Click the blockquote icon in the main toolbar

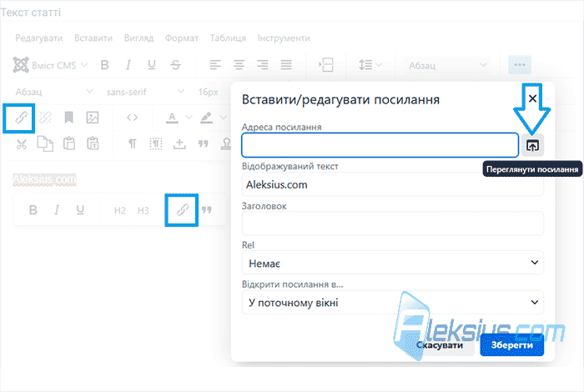coord(203,143)
